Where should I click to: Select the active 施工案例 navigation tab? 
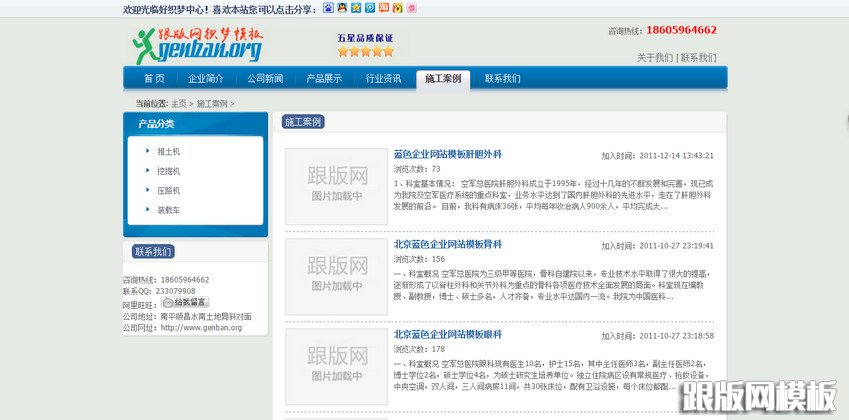pos(443,79)
